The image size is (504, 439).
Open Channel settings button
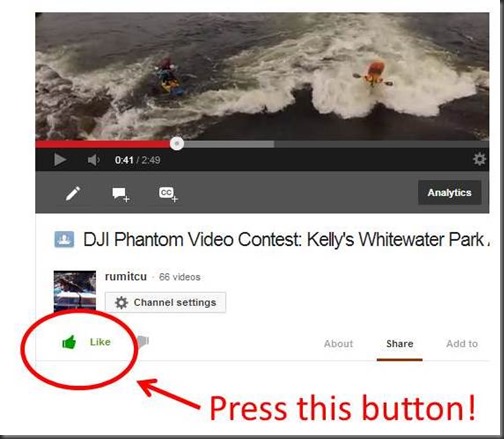[x=165, y=302]
